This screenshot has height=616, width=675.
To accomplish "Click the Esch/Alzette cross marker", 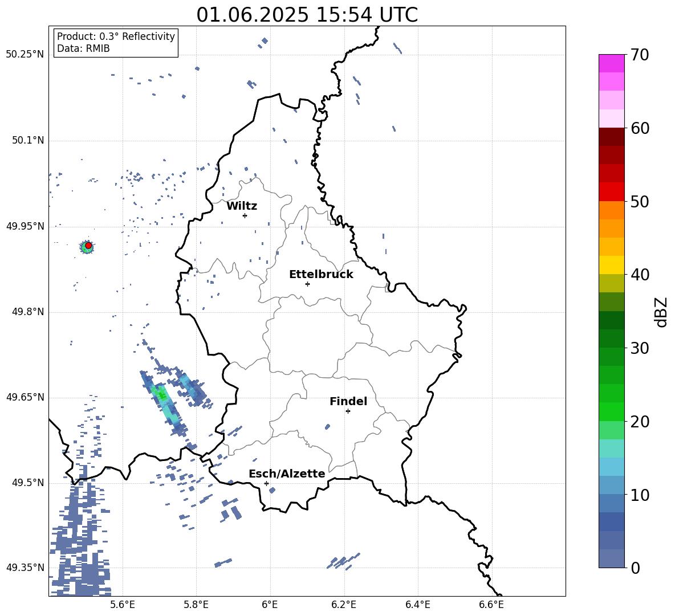I will coord(266,483).
